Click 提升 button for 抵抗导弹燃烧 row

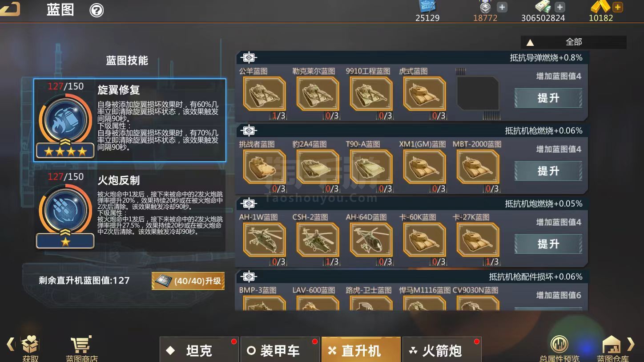tap(548, 98)
